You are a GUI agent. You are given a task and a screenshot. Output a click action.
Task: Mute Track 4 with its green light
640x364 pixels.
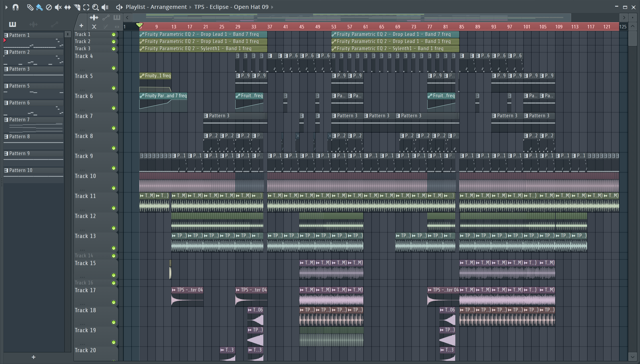click(x=114, y=68)
